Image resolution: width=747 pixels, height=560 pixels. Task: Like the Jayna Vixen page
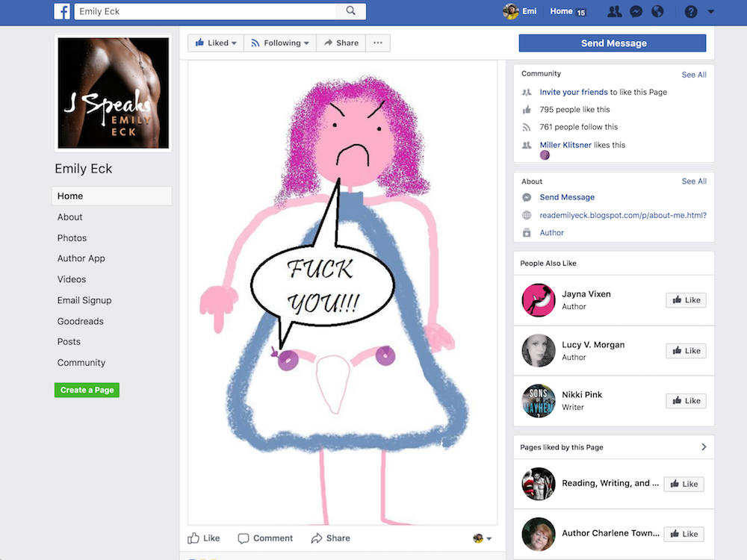[x=686, y=300]
